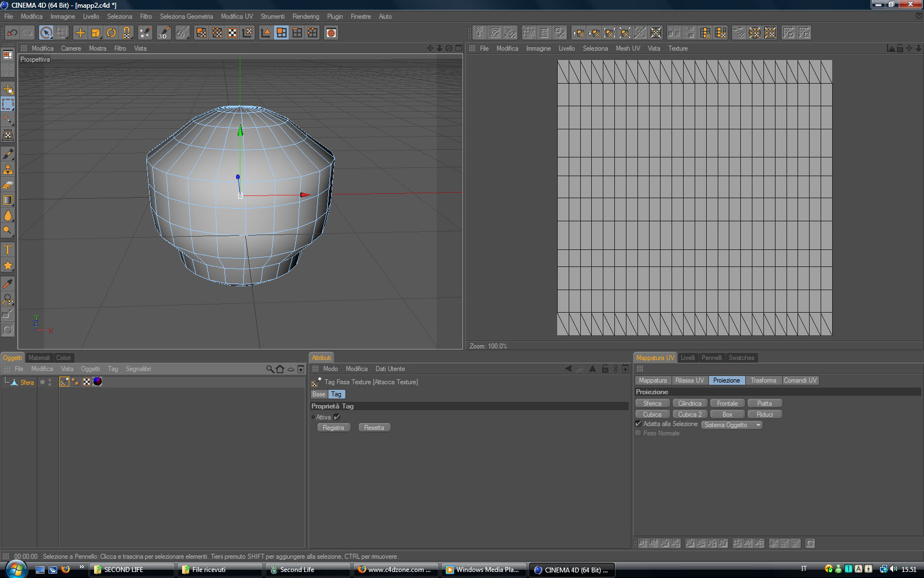
Task: Select the Text tool in left palette
Action: click(8, 250)
